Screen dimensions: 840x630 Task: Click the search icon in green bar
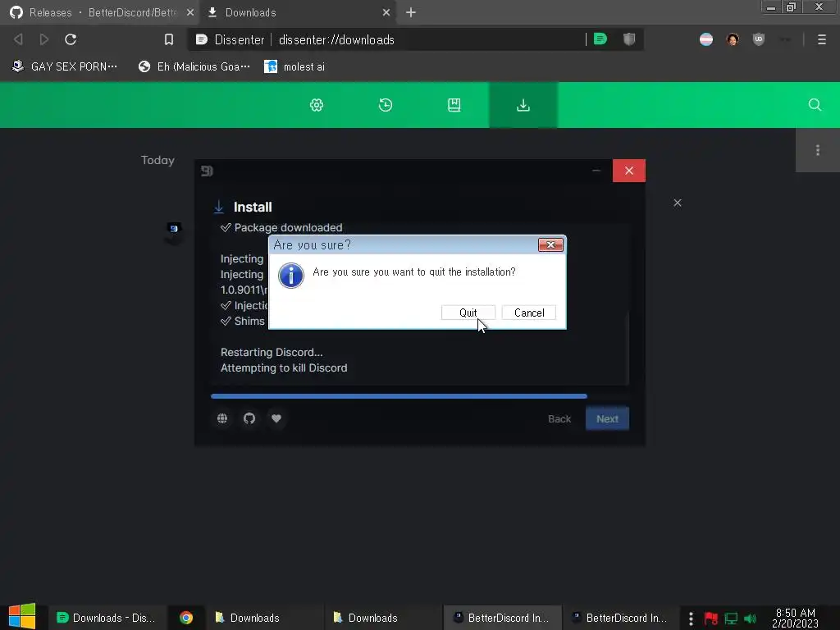tap(815, 105)
